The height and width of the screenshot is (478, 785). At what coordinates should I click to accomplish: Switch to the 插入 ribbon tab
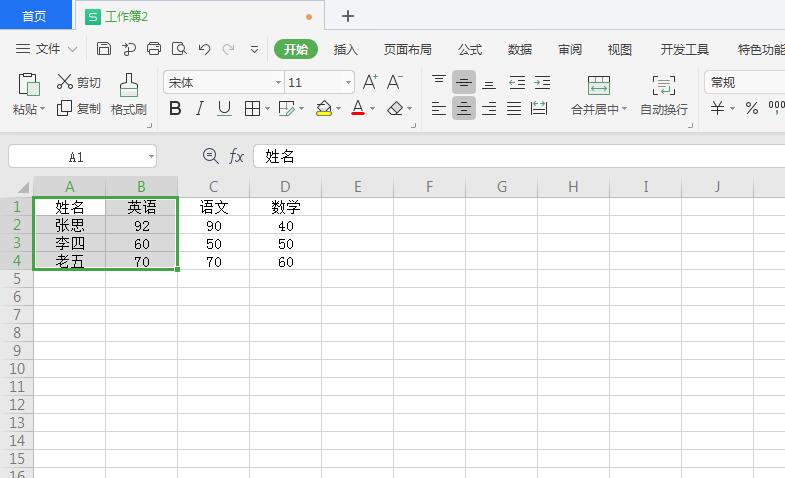[345, 49]
